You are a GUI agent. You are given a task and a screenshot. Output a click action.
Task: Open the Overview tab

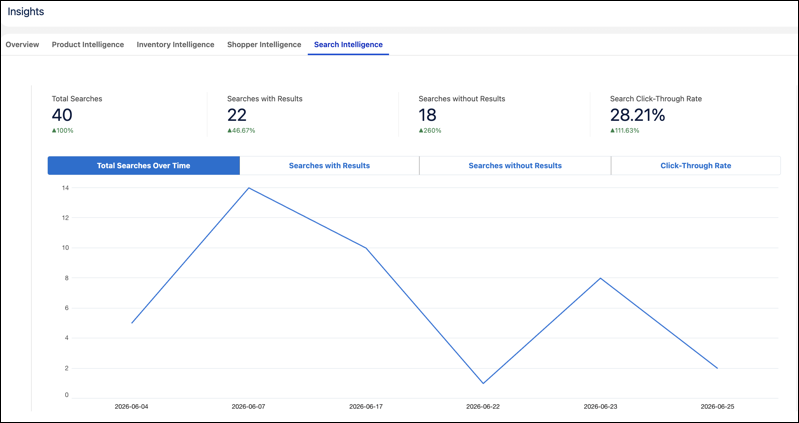[22, 44]
